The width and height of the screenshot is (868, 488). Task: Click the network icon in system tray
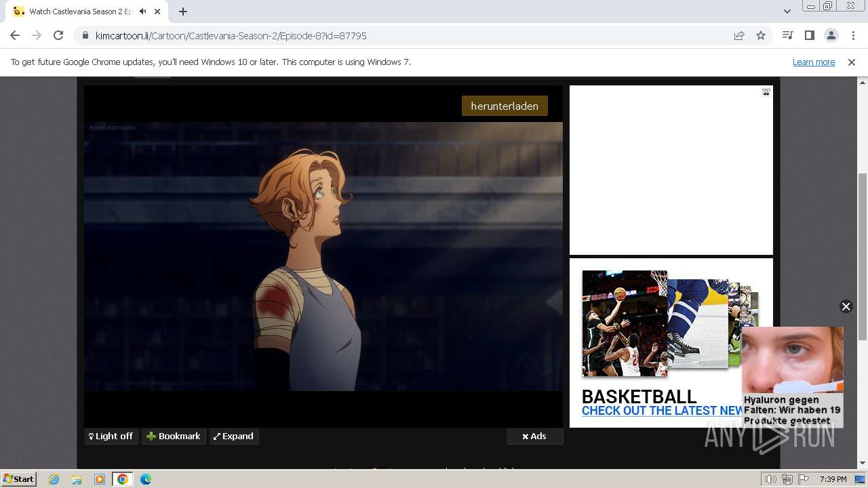point(787,479)
